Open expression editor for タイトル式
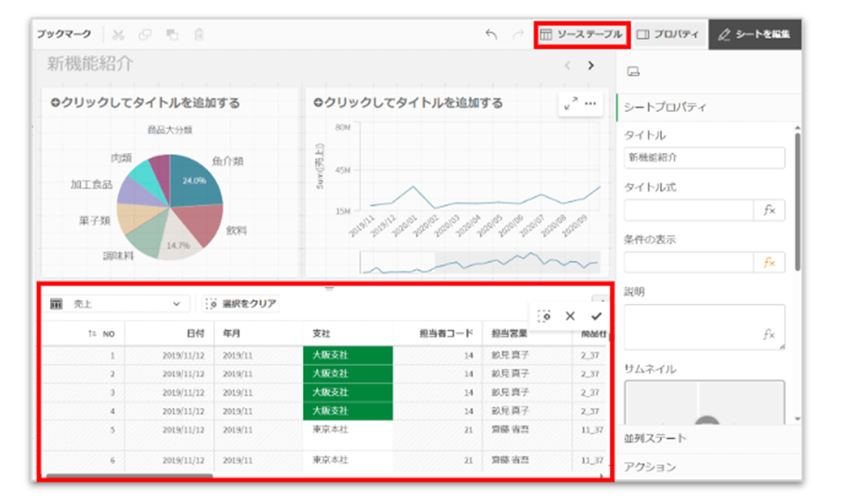 [x=769, y=210]
